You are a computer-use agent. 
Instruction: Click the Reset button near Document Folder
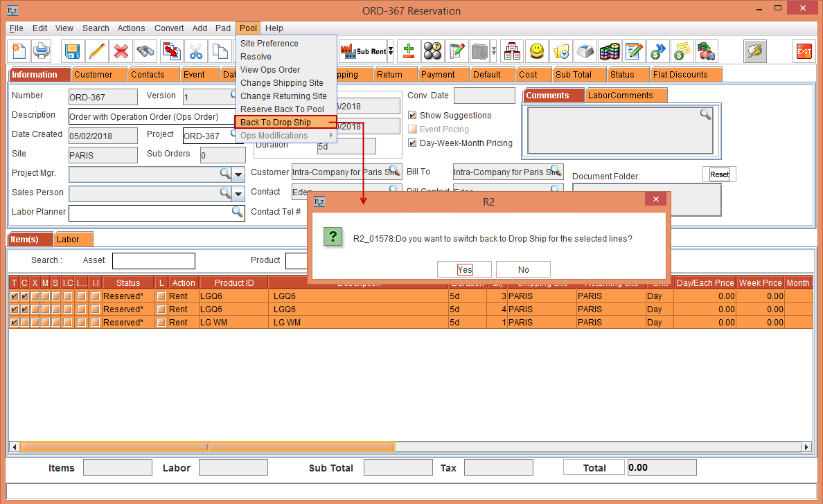click(x=719, y=174)
